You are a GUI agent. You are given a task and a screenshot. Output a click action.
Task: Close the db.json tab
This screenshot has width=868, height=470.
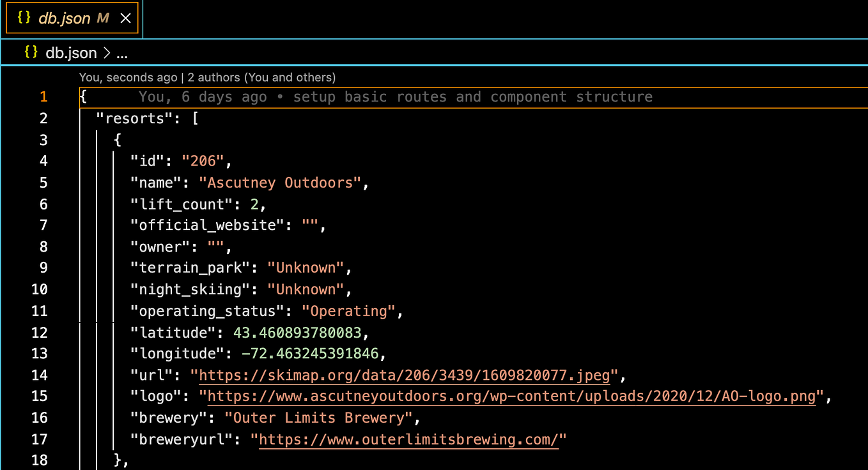tap(126, 18)
